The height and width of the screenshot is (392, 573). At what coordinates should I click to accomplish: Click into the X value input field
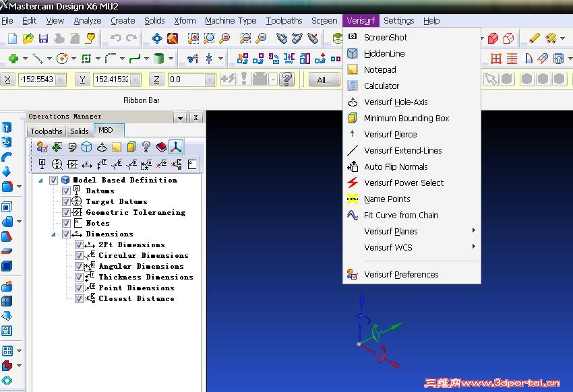pos(38,79)
